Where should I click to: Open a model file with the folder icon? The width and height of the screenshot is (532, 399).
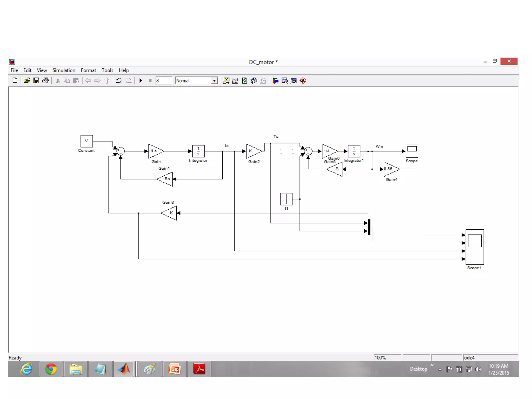[x=26, y=81]
